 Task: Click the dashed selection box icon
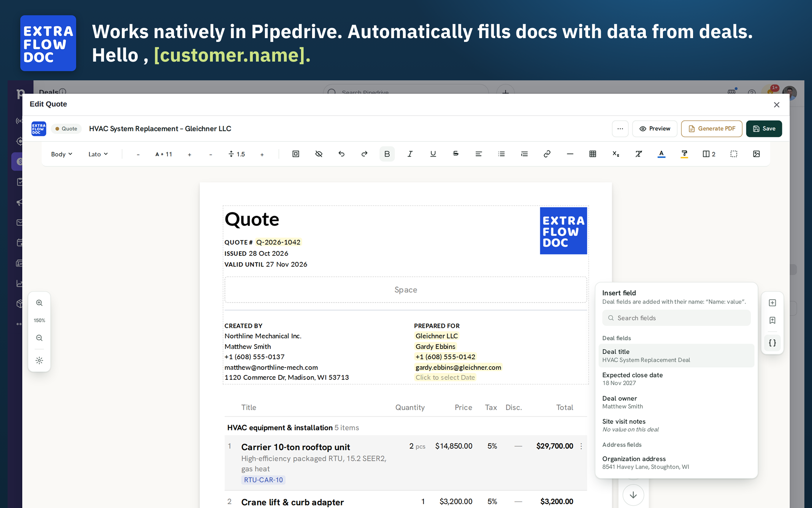(734, 154)
